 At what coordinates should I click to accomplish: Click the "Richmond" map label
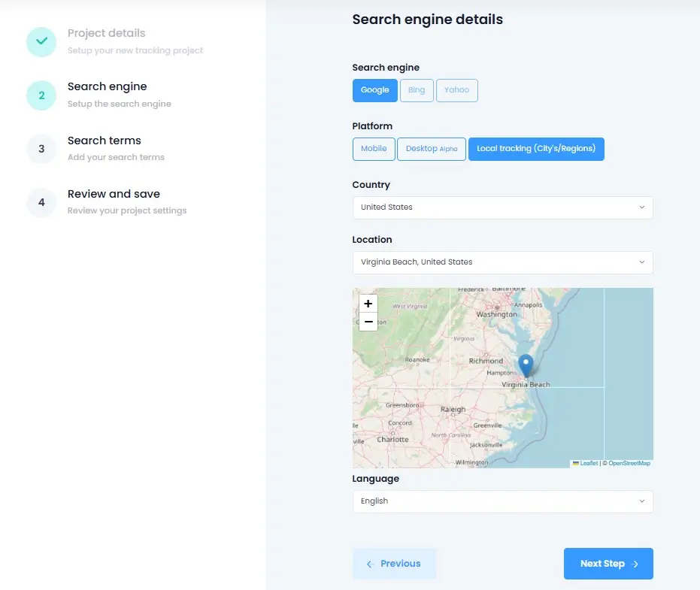click(486, 361)
